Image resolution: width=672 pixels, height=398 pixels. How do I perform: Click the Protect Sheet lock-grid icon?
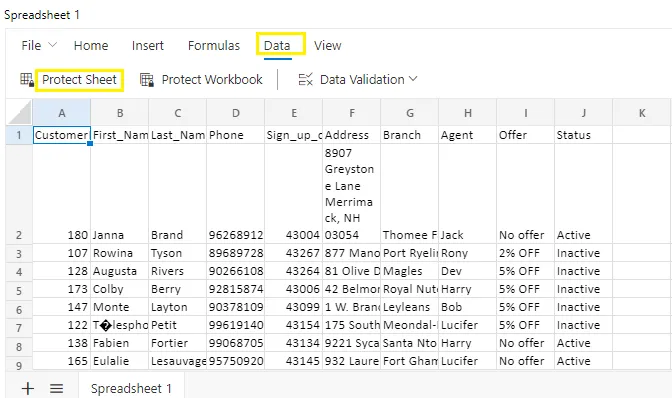[27, 80]
